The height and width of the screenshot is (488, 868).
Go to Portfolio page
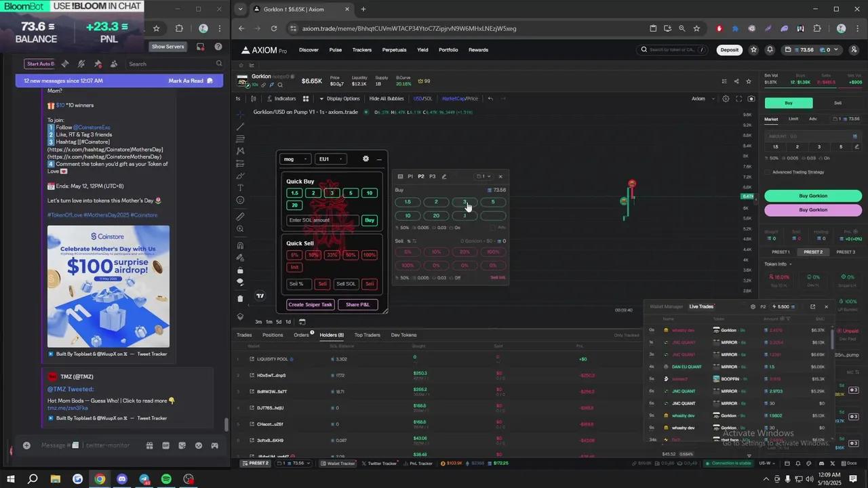(448, 49)
